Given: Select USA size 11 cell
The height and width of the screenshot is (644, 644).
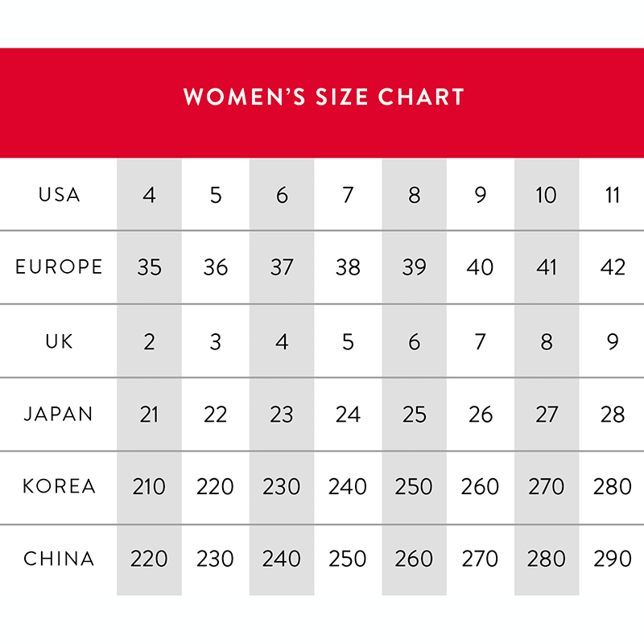Looking at the screenshot, I should coord(613,195).
